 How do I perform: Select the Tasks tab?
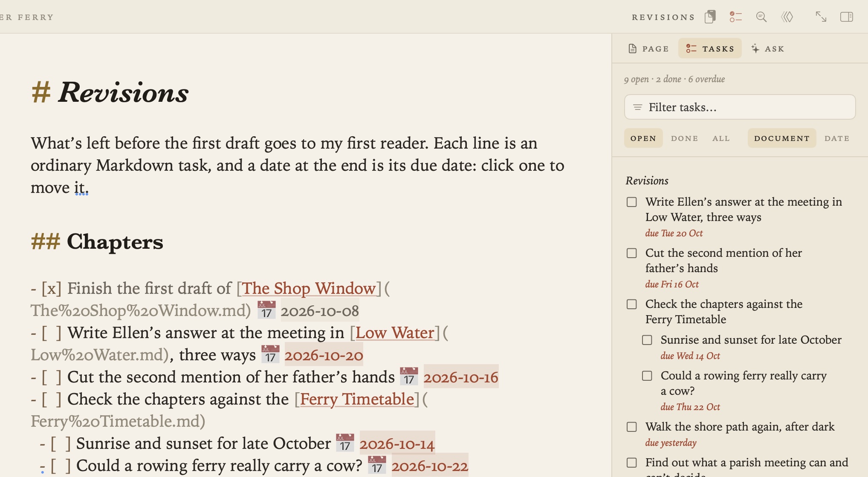coord(710,49)
